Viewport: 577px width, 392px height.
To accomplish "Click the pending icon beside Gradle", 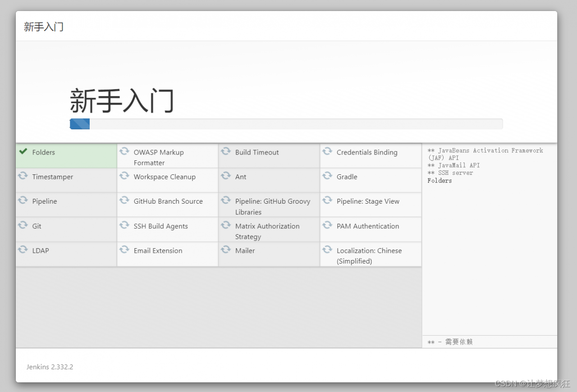I will [327, 176].
